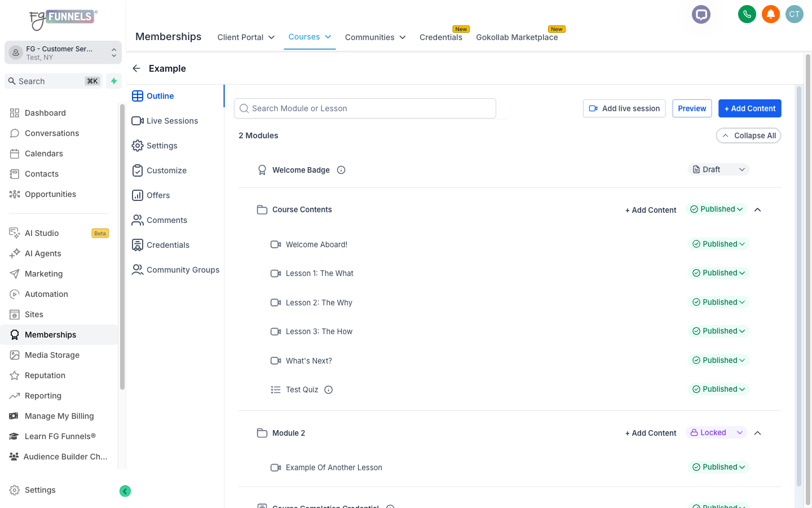
Task: Open Published status for What's Next?
Action: tap(719, 360)
